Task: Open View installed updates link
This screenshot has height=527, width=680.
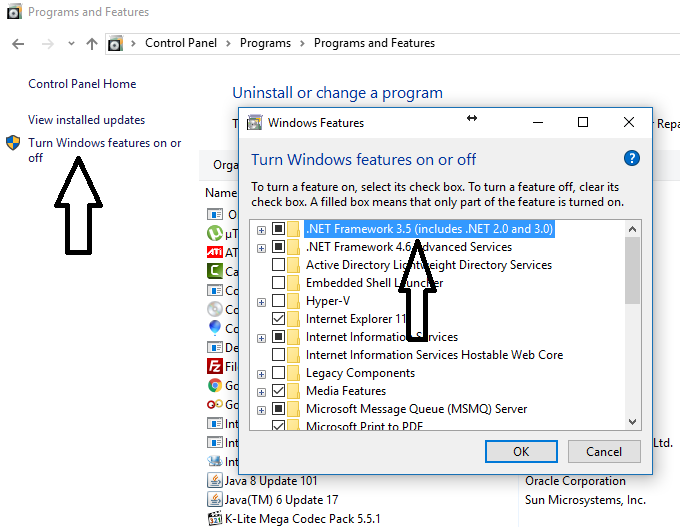Action: [86, 120]
